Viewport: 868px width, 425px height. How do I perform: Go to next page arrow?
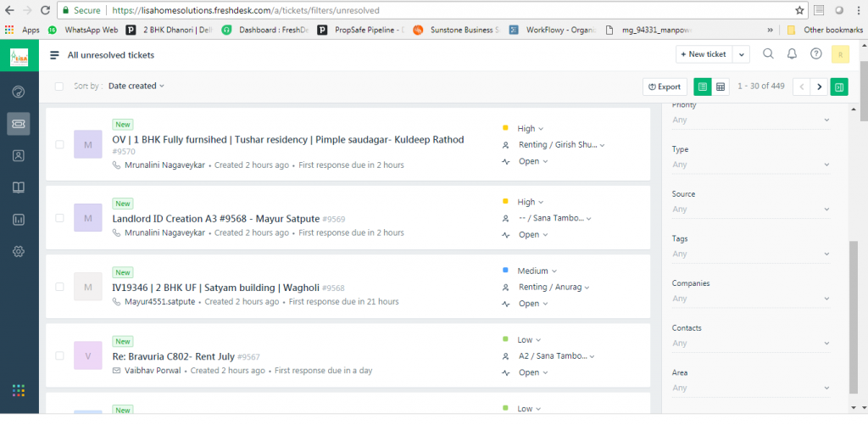tap(820, 87)
